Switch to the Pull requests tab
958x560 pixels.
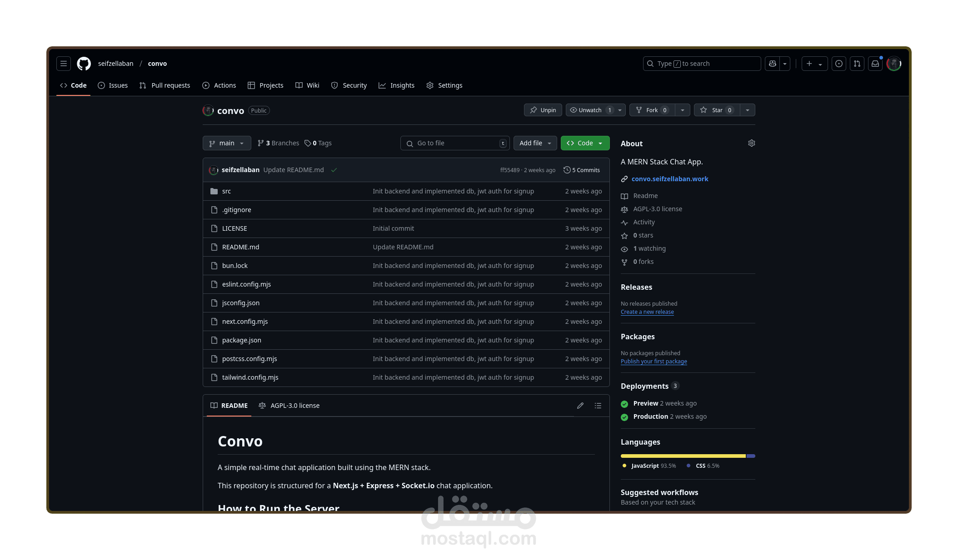pyautogui.click(x=165, y=85)
